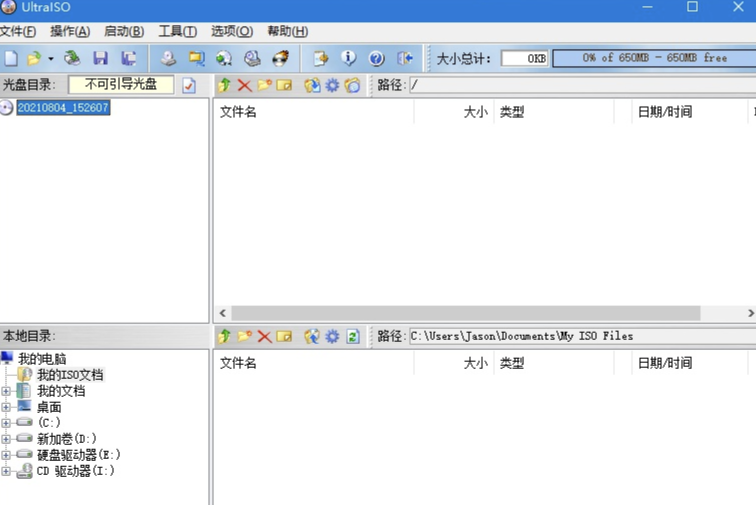756x505 pixels.
Task: Select 我的电脑 in local tree
Action: click(42, 359)
